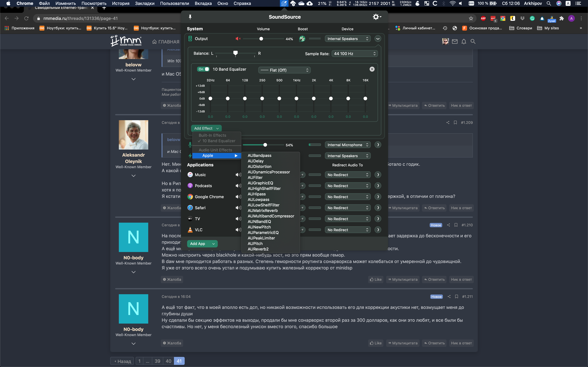Click the forum search magnifier icon
Image resolution: width=588 pixels, height=367 pixels.
(x=473, y=41)
